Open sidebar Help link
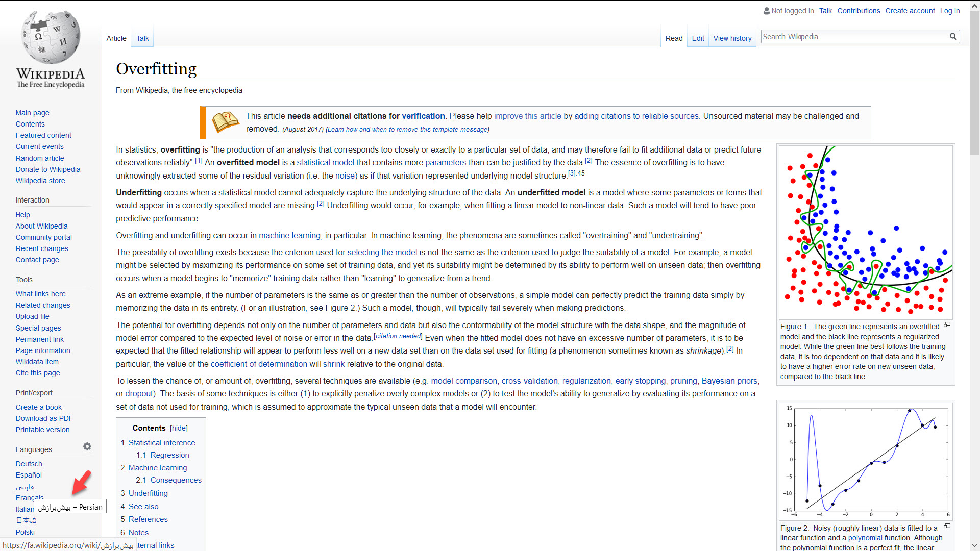This screenshot has width=980, height=551. tap(22, 215)
